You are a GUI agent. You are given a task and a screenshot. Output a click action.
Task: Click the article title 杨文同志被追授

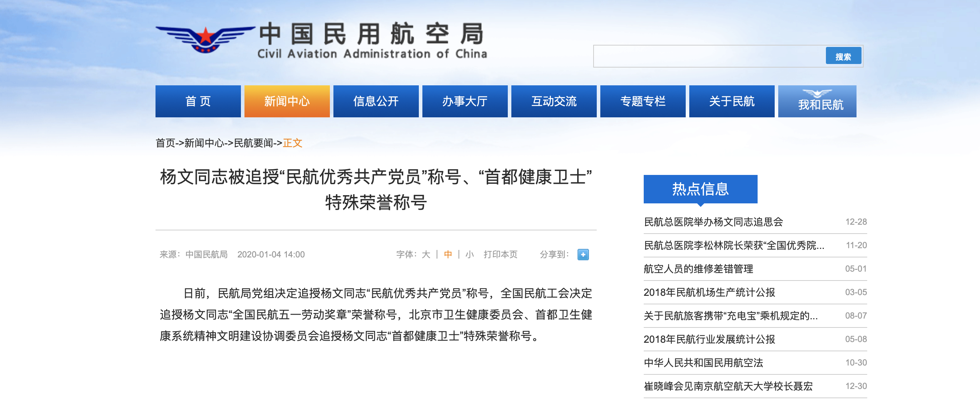coord(376,190)
